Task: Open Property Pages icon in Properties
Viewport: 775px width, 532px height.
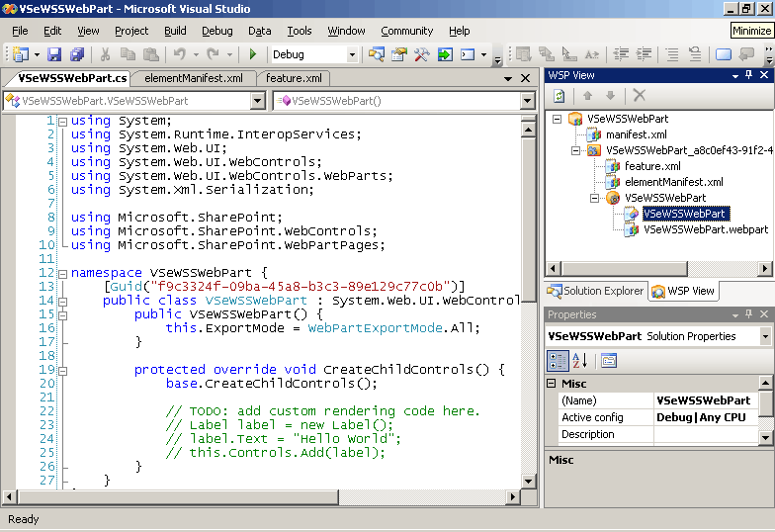Action: point(609,361)
